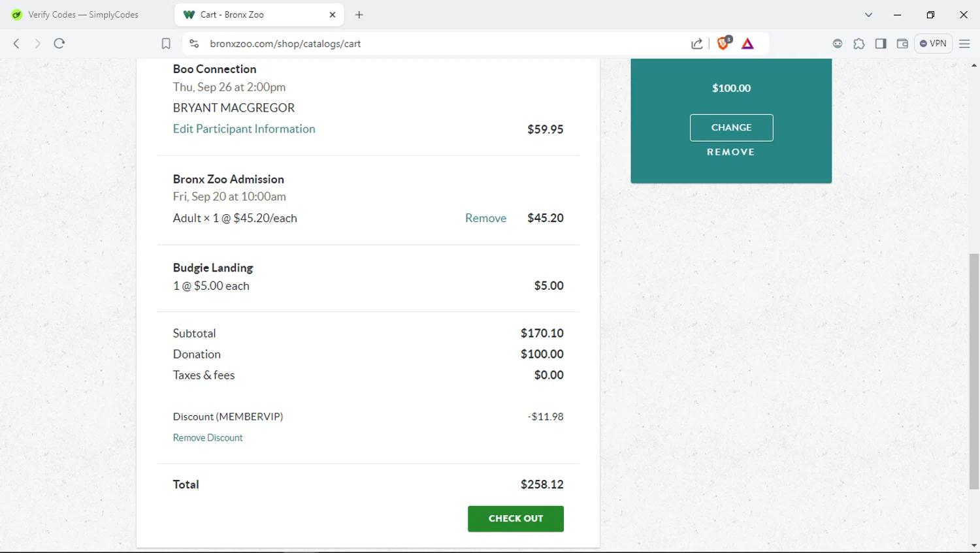The width and height of the screenshot is (980, 553).
Task: Click the view site information icon
Action: tap(194, 44)
